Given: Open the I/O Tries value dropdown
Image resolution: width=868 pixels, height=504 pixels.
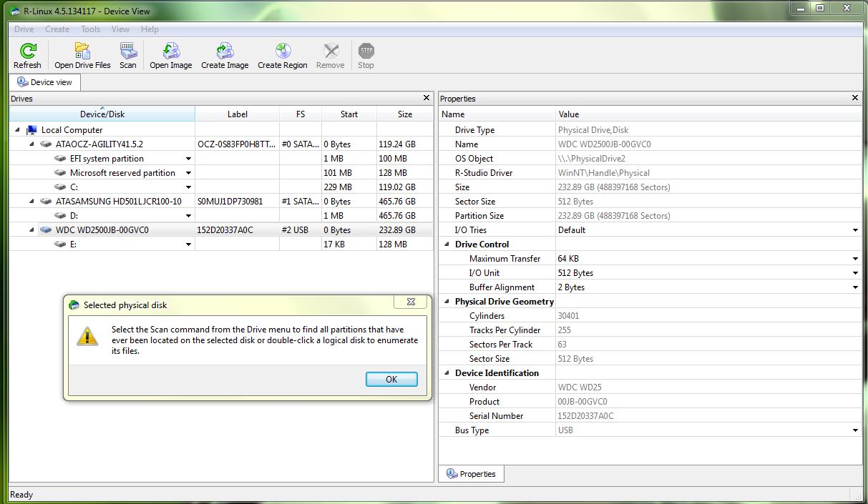Looking at the screenshot, I should click(x=856, y=230).
